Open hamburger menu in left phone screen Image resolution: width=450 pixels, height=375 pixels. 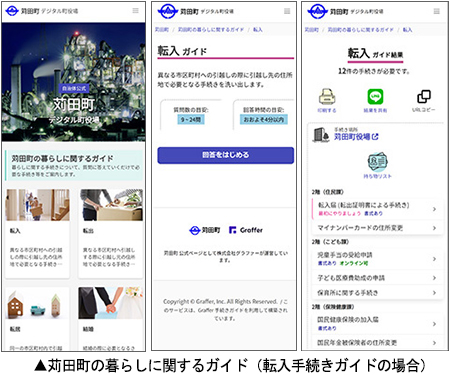(x=135, y=11)
